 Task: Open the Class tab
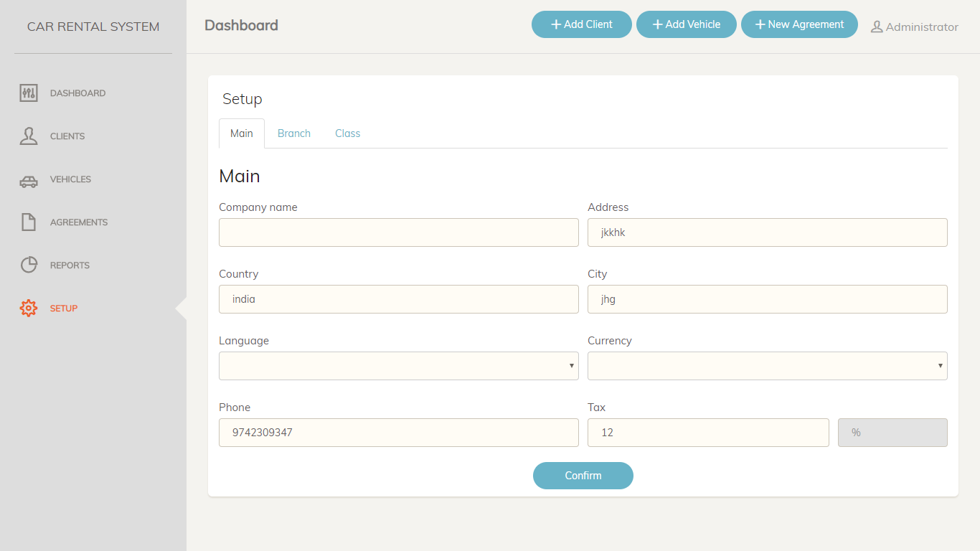click(x=347, y=133)
